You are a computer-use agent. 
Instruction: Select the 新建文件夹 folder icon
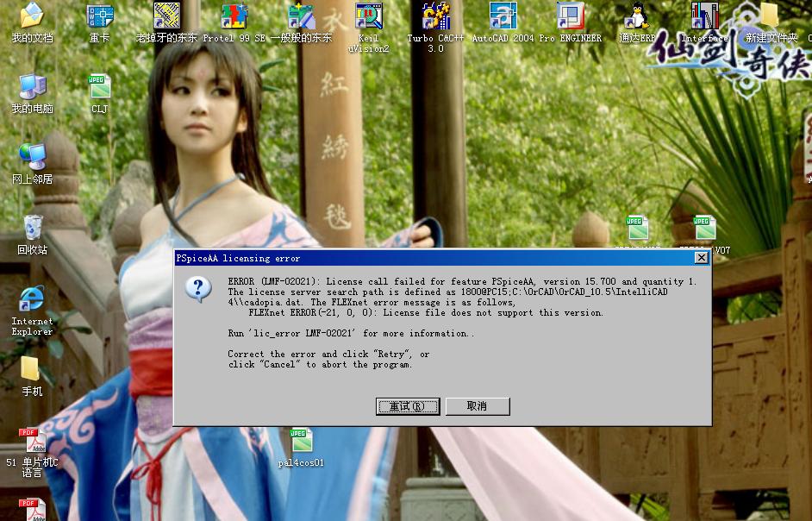(x=771, y=15)
